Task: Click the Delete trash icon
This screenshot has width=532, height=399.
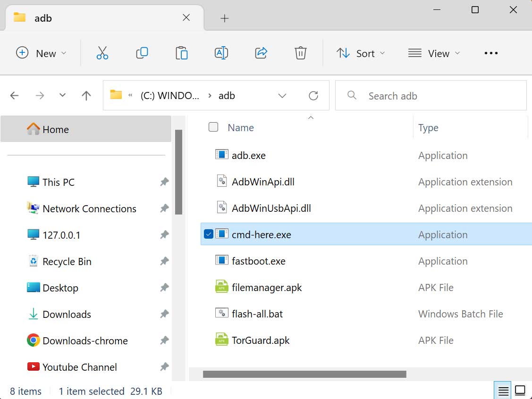Action: tap(301, 53)
